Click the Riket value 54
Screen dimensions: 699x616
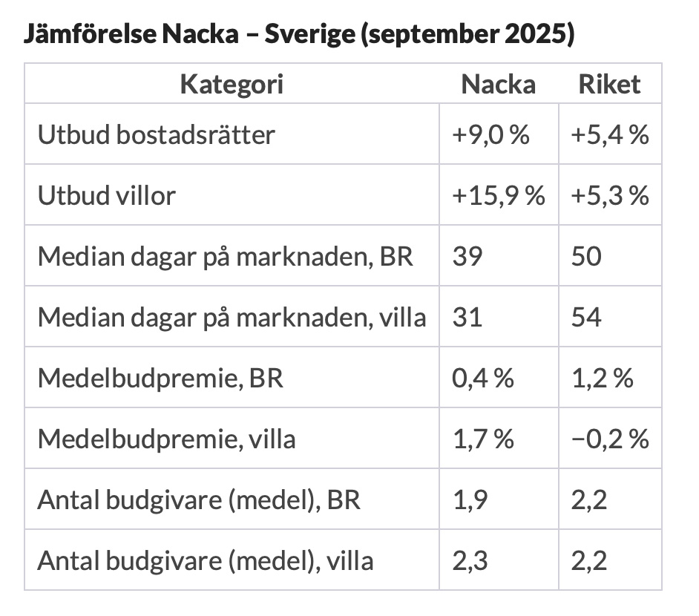586,318
